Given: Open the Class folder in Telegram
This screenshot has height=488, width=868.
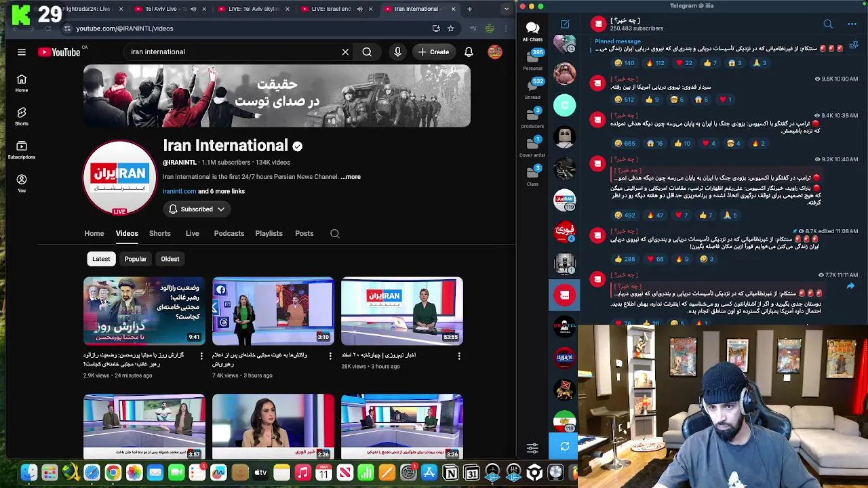Looking at the screenshot, I should click(x=532, y=175).
